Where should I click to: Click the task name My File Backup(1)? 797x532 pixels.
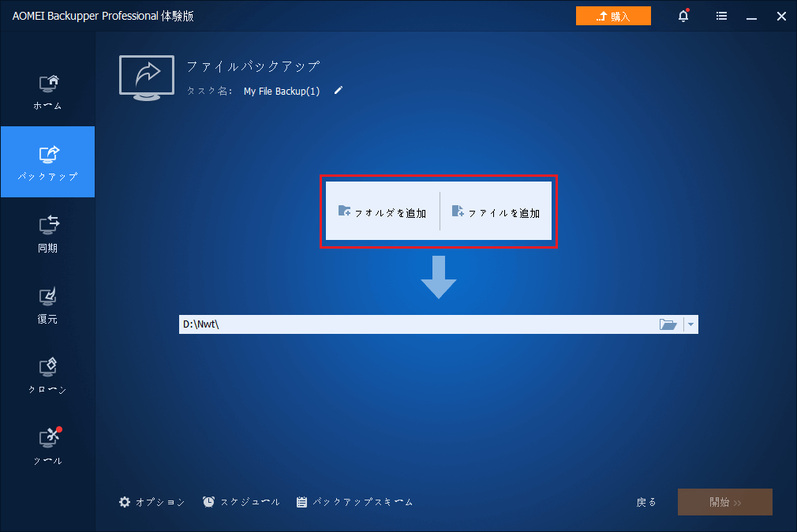click(x=282, y=91)
